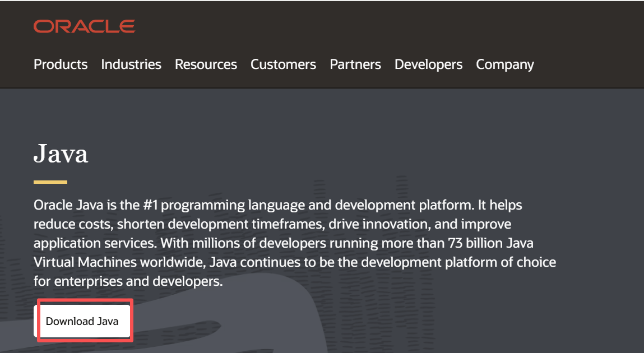Screen dimensions: 644x353
Task: Open the Developers menu
Action: (x=428, y=64)
